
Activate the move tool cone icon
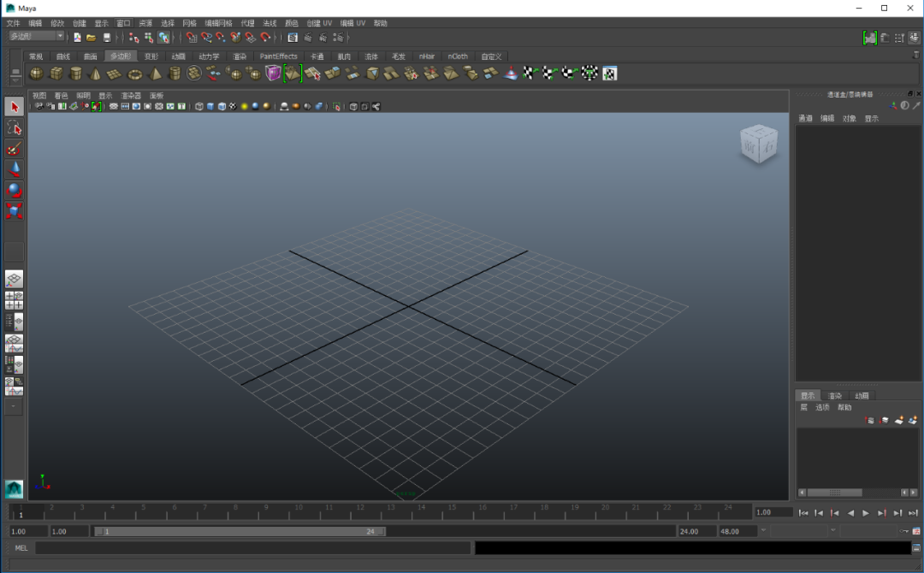point(15,169)
